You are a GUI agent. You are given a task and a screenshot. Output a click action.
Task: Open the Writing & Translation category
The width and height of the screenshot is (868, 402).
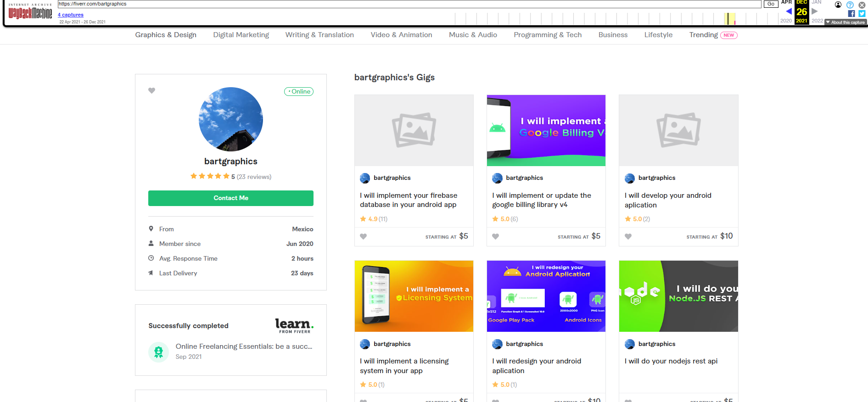tap(319, 35)
